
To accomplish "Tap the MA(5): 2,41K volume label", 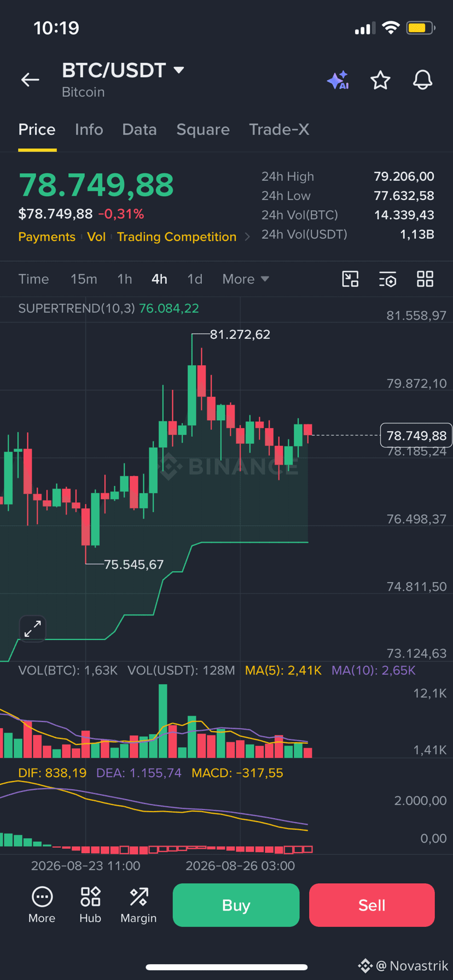I will click(283, 670).
